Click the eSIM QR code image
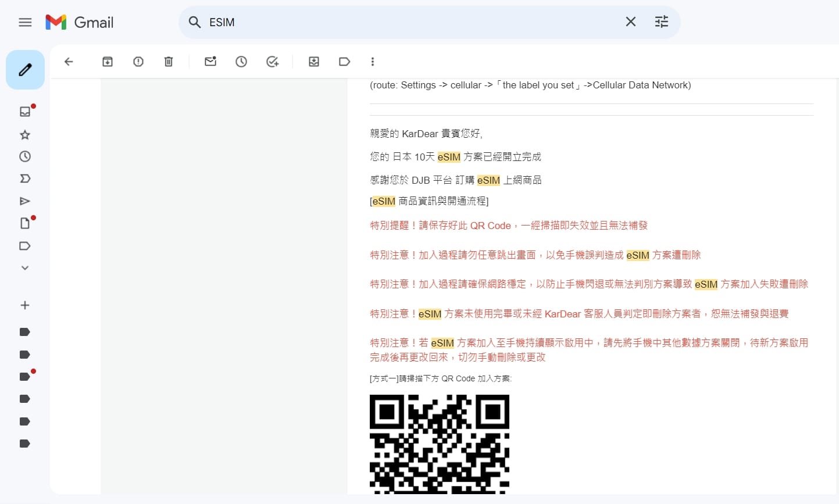 [440, 444]
